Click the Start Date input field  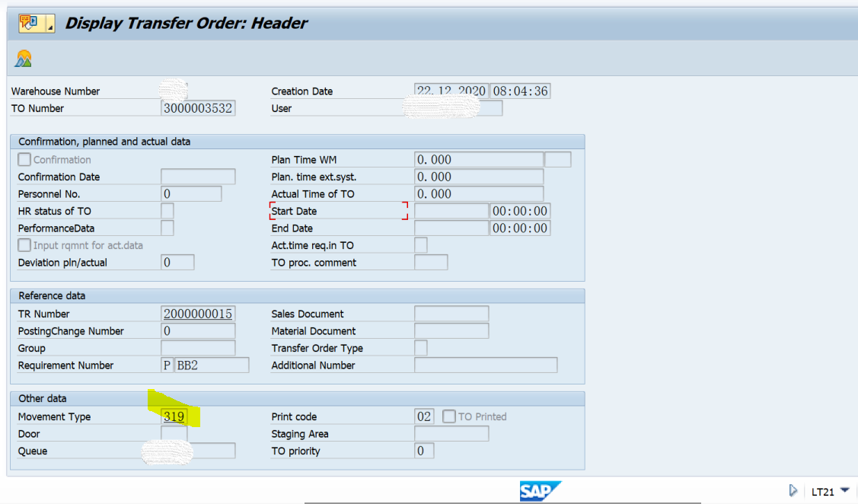450,210
